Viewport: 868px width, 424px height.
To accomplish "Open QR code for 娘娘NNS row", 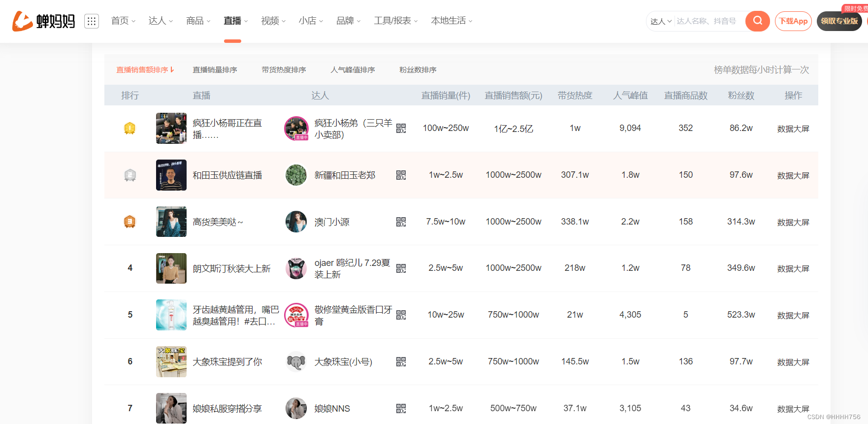I will (401, 408).
